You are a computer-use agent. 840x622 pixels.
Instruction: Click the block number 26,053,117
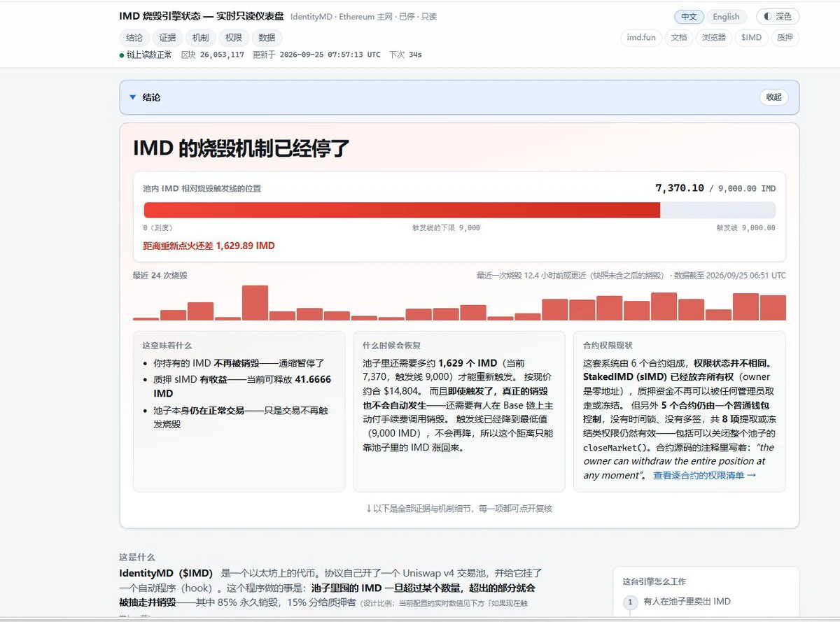coord(222,55)
